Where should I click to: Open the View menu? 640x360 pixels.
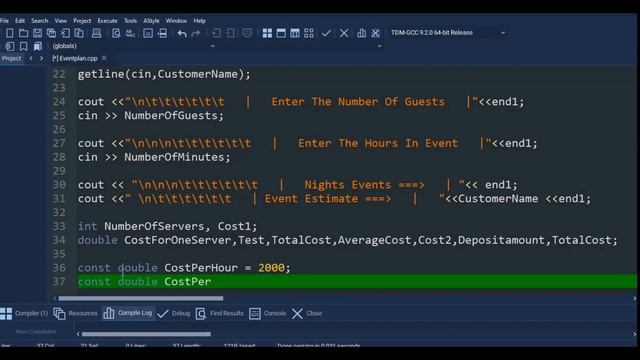tap(60, 21)
